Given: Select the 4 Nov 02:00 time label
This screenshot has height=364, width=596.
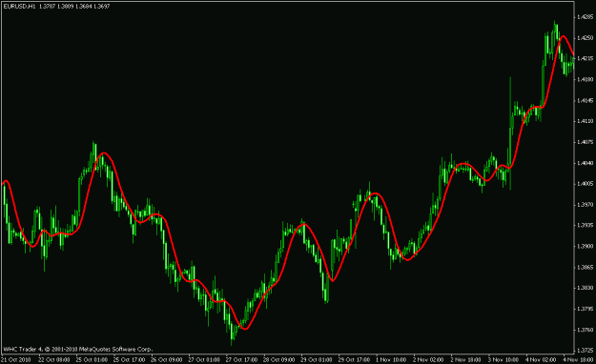Looking at the screenshot, I should [x=541, y=359].
